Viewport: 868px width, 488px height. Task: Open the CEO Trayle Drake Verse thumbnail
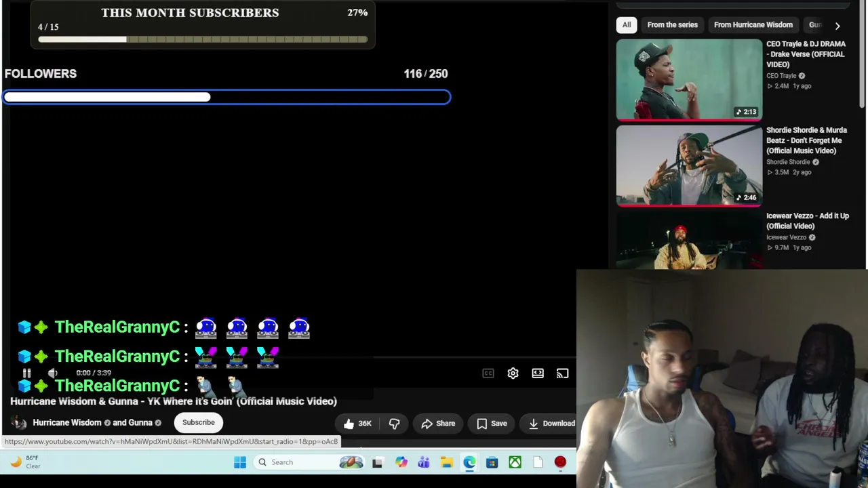coord(689,80)
